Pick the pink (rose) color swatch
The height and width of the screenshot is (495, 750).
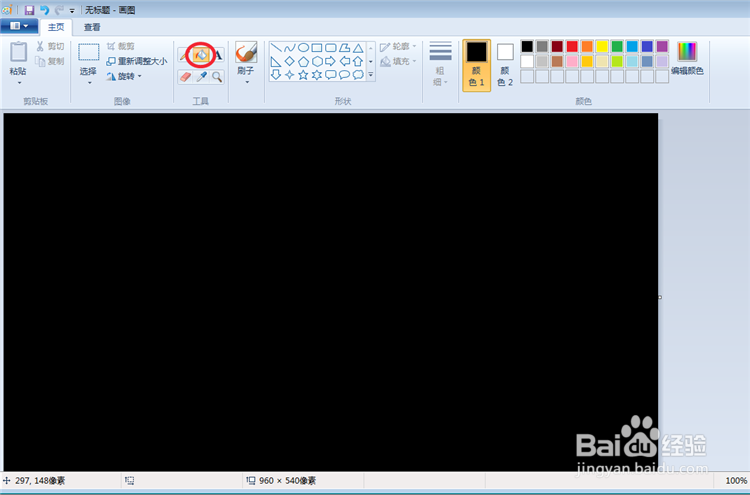(572, 61)
